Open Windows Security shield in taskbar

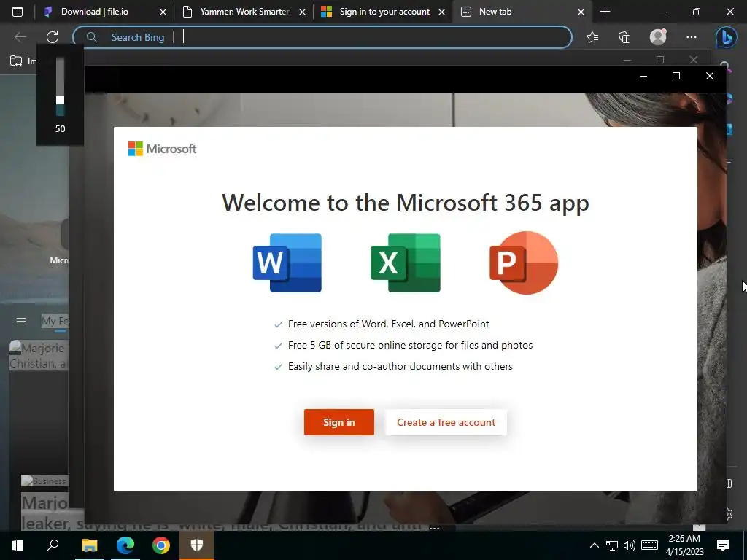197,545
